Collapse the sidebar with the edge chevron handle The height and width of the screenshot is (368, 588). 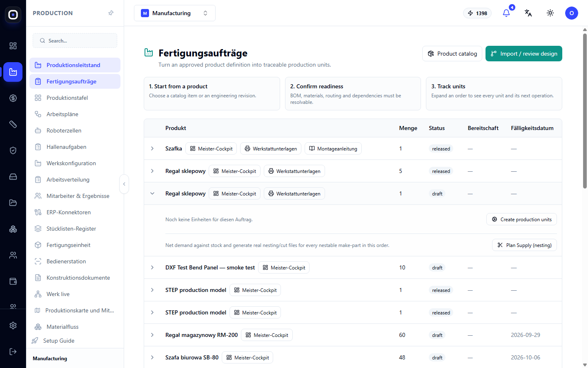pos(124,184)
